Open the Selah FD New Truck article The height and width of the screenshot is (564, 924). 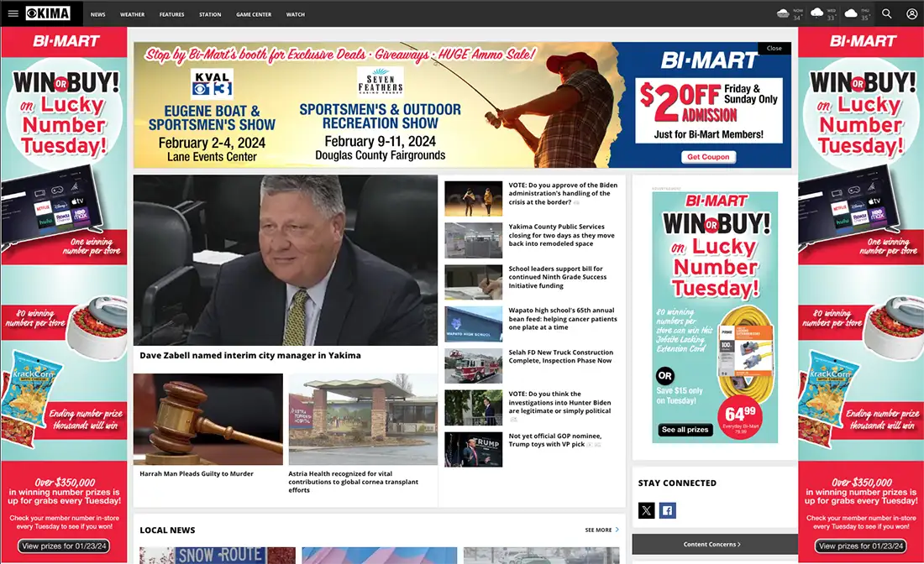pos(560,356)
